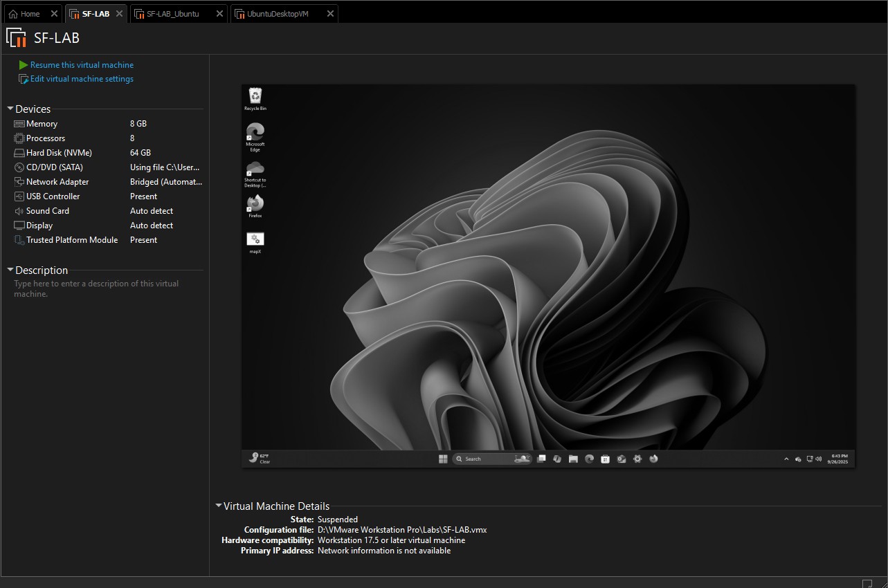Switch to the SF-LAB_Ubuntu tab
Image resolution: width=888 pixels, height=588 pixels.
pyautogui.click(x=172, y=14)
